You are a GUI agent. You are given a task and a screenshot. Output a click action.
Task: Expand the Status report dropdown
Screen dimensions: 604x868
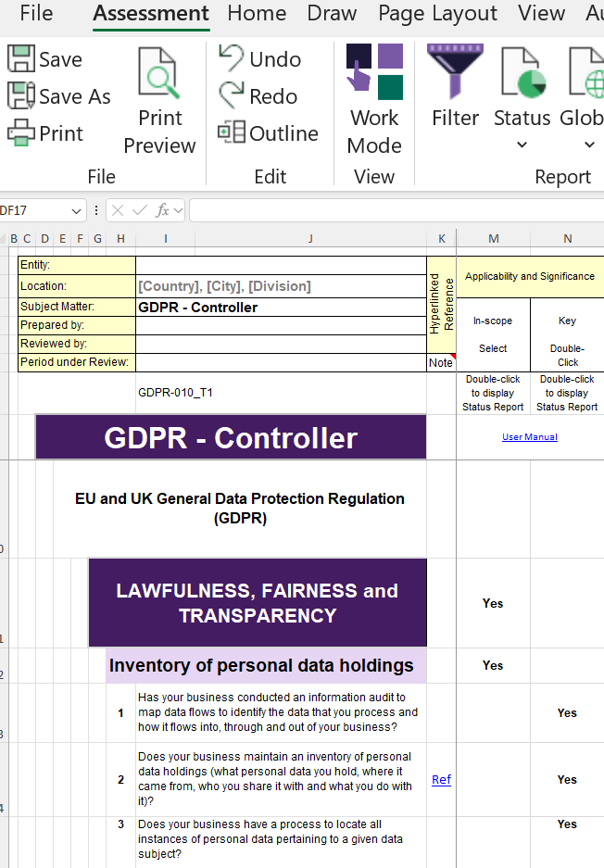522,145
